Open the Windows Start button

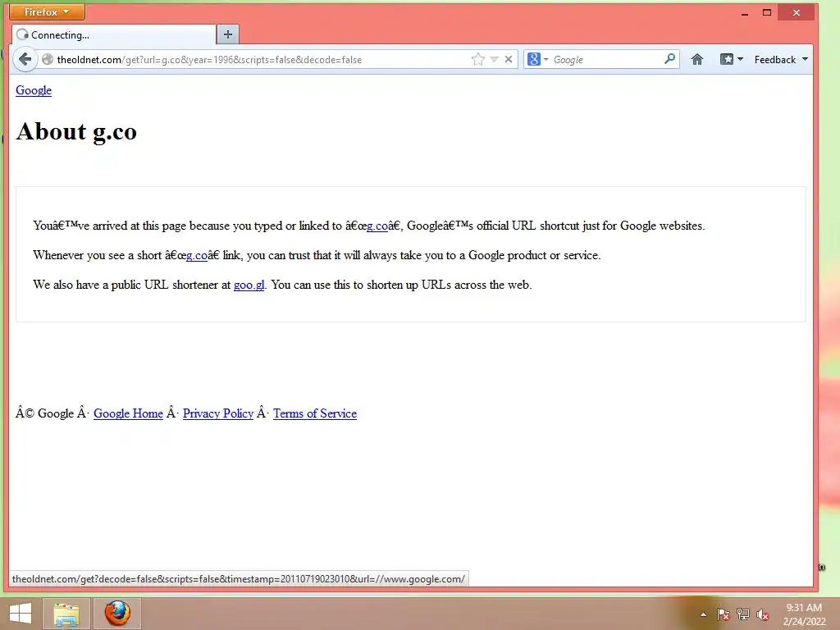pos(20,614)
